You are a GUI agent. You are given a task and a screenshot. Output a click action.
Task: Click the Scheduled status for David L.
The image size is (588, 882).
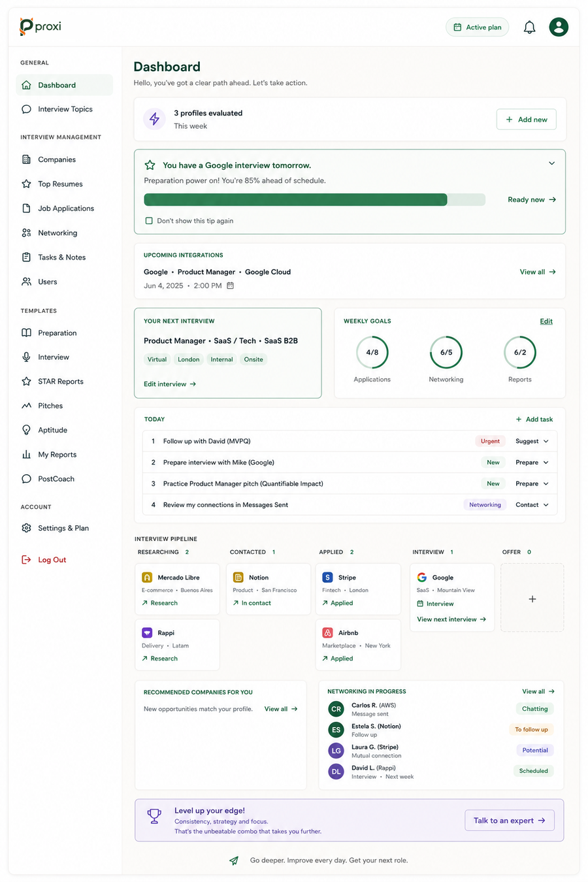pyautogui.click(x=534, y=771)
